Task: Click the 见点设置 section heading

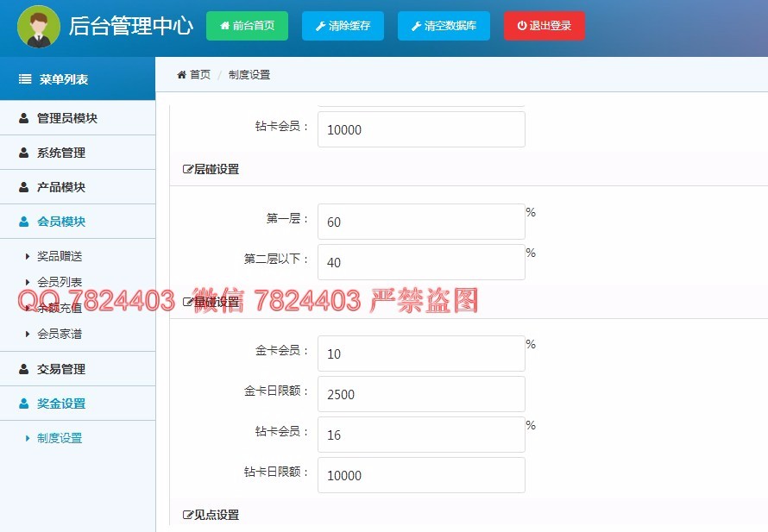Action: point(217,515)
